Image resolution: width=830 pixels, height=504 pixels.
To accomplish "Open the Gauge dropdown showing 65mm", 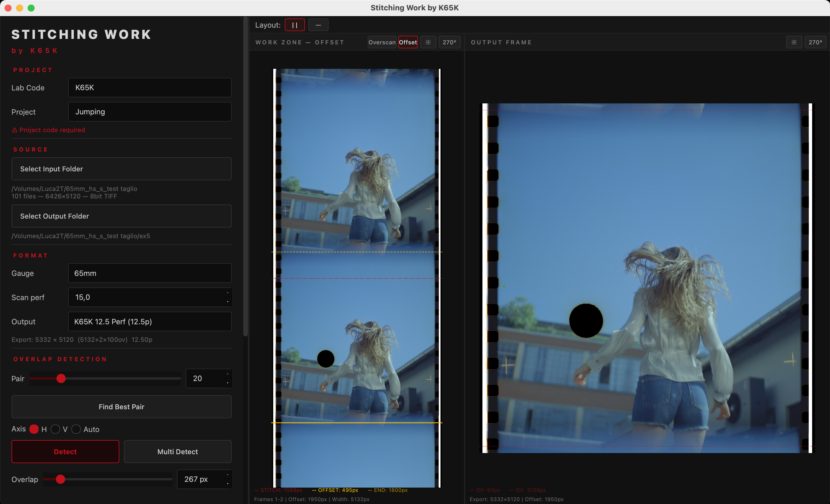I will (150, 273).
